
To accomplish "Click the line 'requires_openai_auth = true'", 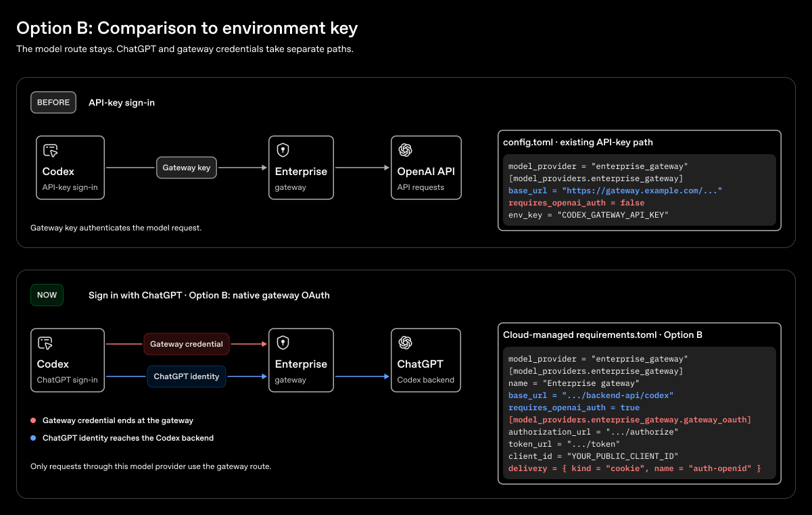I will point(574,408).
